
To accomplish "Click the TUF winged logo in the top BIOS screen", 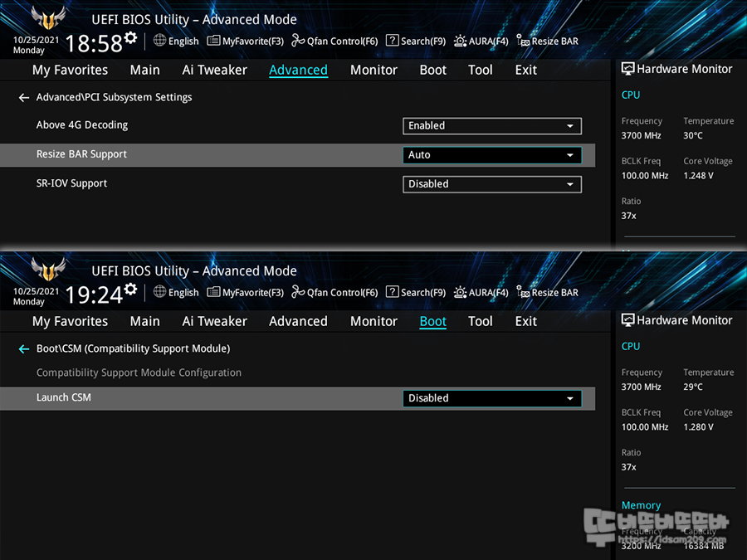I will click(x=47, y=17).
